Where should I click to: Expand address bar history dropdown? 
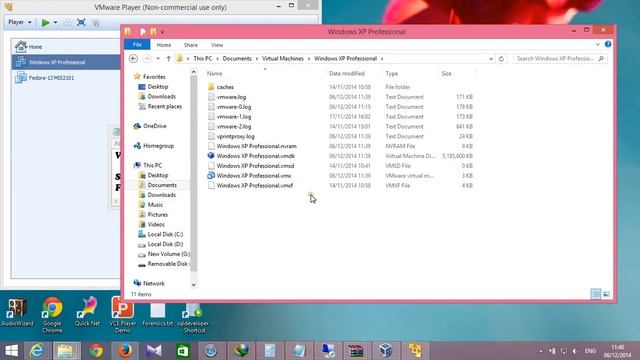[491, 59]
